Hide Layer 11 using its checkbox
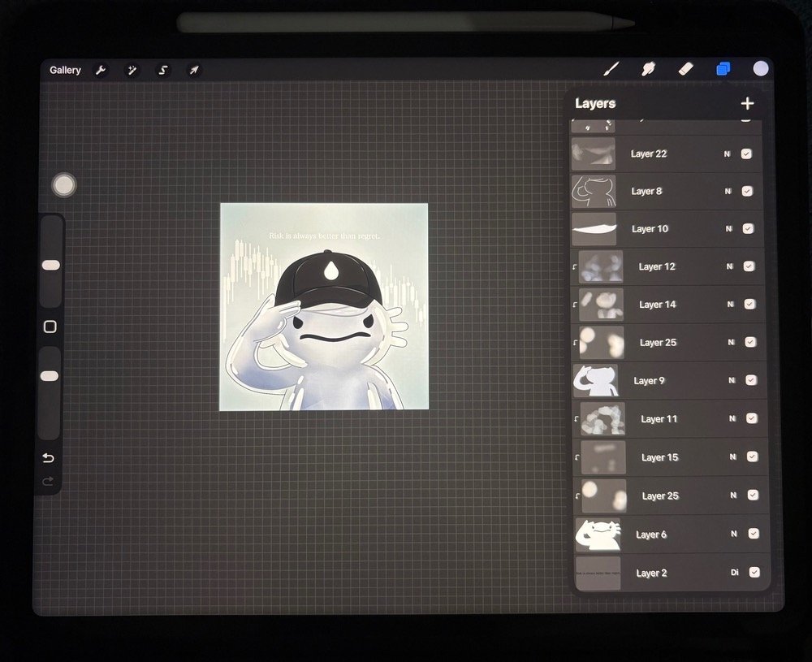Viewport: 812px width, 662px height. 752,418
